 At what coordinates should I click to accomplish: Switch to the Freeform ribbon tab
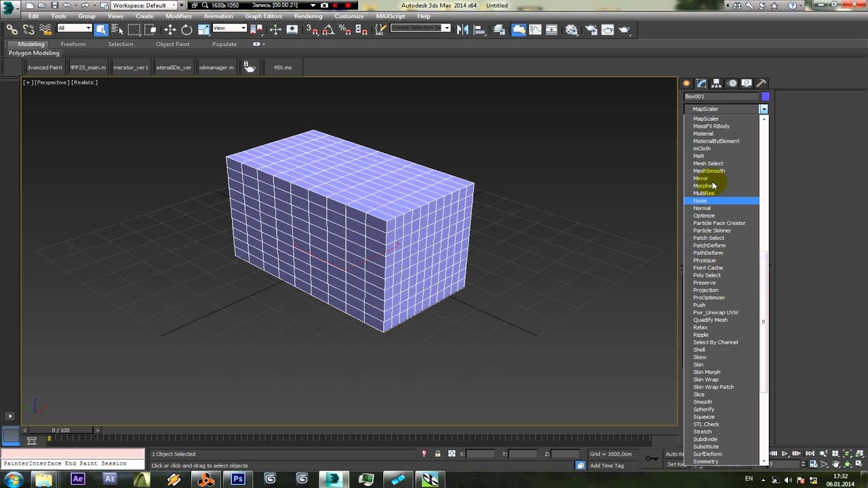73,44
